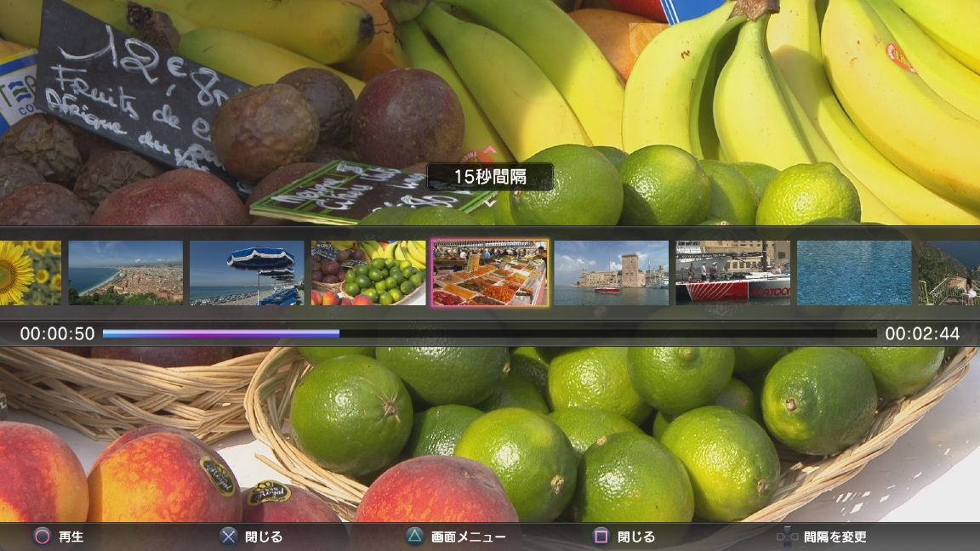980x551 pixels.
Task: Click the triangle button icon for 画面メニュー
Action: [414, 537]
